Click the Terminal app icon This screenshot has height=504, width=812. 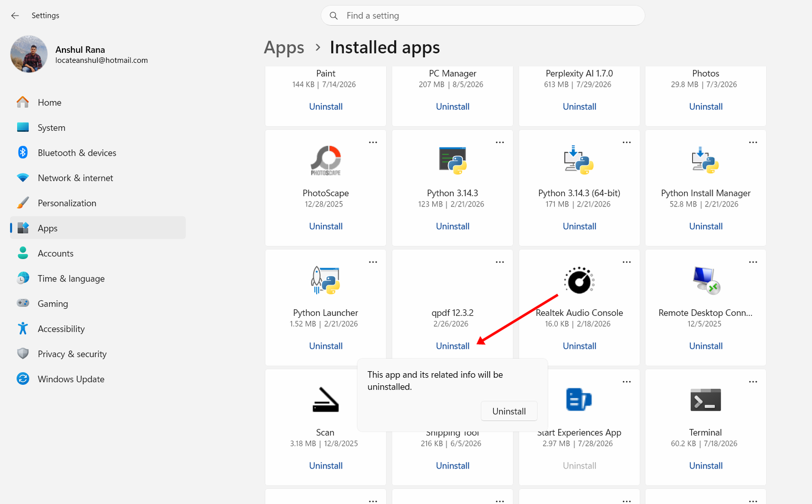[x=705, y=400]
